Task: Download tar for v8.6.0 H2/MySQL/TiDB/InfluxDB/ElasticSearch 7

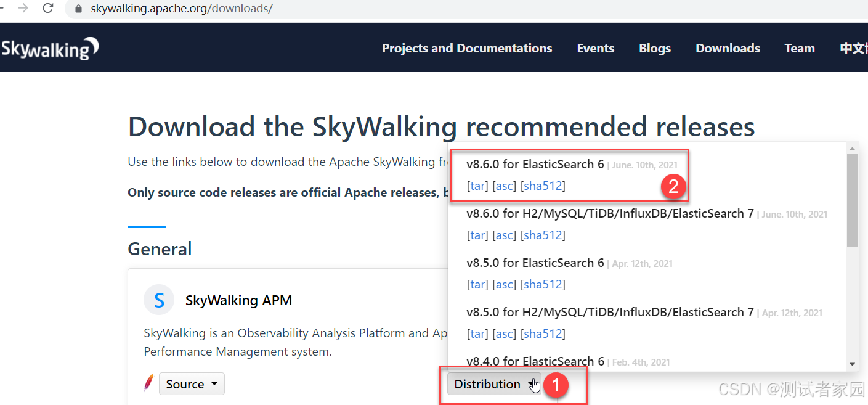Action: pos(477,235)
